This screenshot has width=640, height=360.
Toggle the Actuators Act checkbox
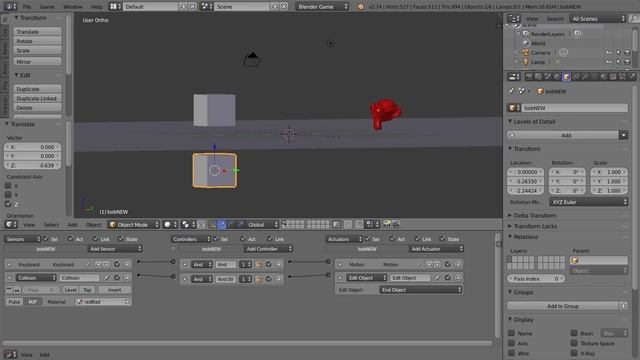coord(393,239)
